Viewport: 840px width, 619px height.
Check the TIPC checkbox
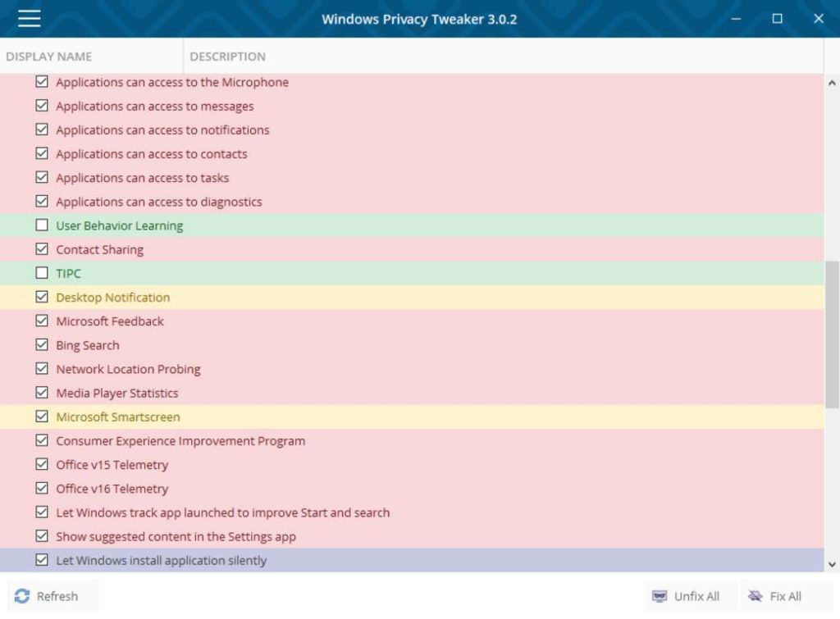[42, 273]
